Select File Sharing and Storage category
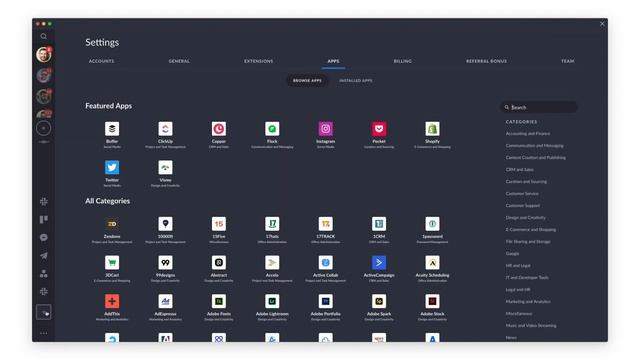 tap(528, 242)
